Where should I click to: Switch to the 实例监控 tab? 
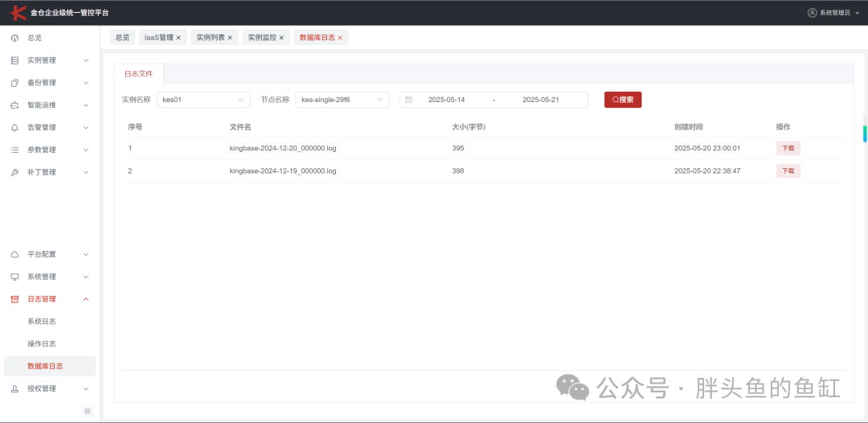pyautogui.click(x=262, y=39)
